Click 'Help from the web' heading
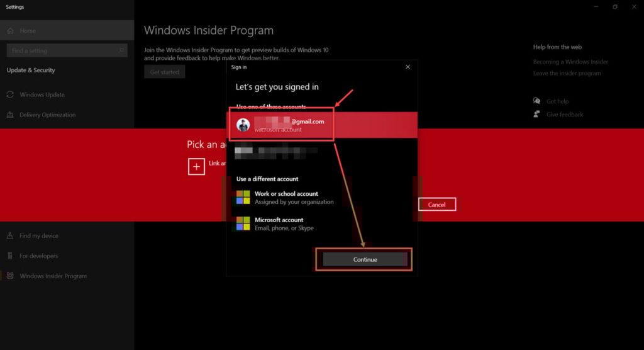The image size is (644, 350). tap(557, 47)
